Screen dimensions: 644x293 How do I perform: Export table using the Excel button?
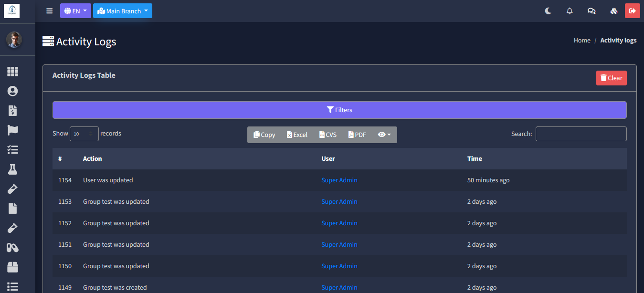[297, 135]
